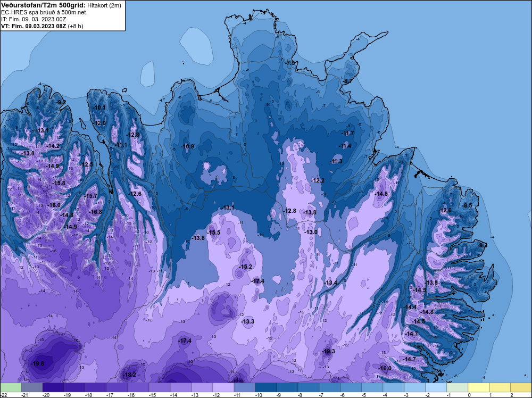Click the -19.8 temperature value

coord(37,363)
